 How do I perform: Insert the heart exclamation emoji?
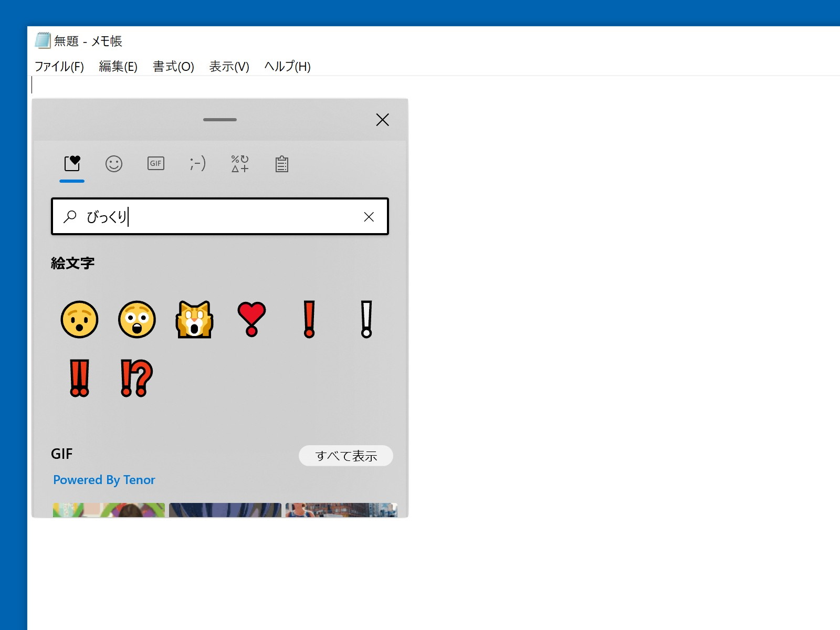251,319
